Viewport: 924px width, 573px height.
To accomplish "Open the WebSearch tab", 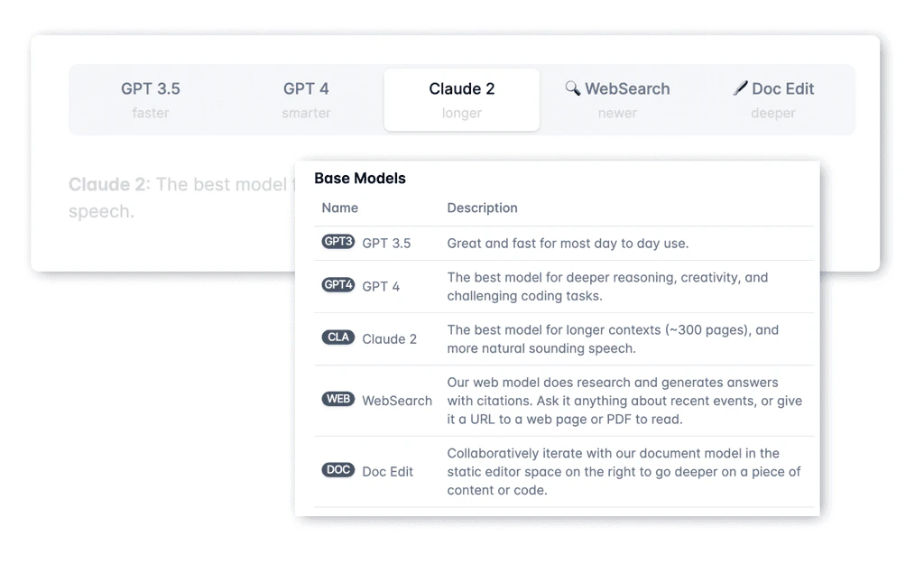I will tap(617, 97).
